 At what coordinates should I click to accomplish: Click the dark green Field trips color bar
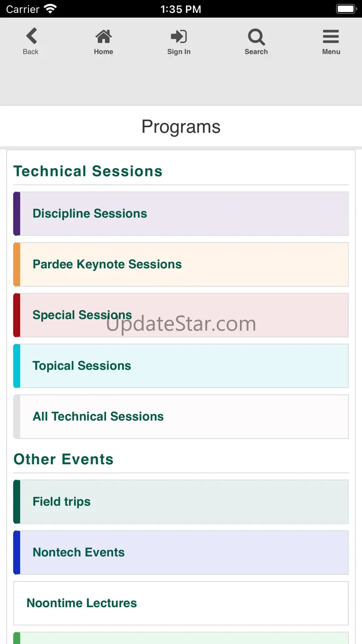click(x=17, y=501)
